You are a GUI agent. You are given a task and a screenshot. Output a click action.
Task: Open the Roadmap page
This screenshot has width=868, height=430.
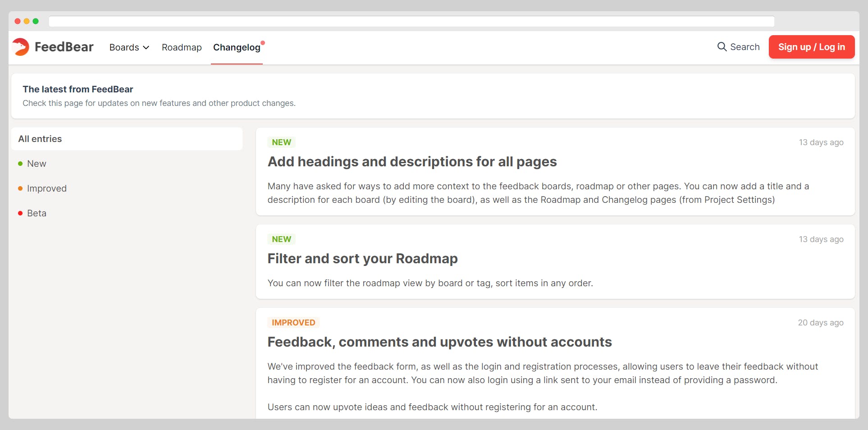pos(182,47)
